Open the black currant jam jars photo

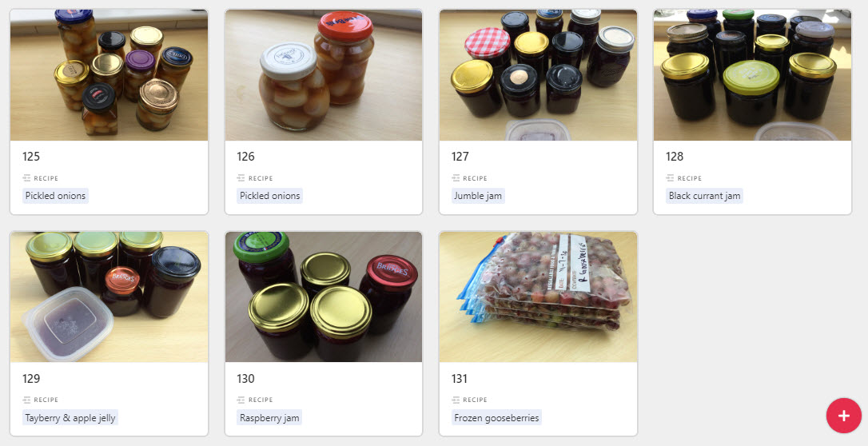752,74
